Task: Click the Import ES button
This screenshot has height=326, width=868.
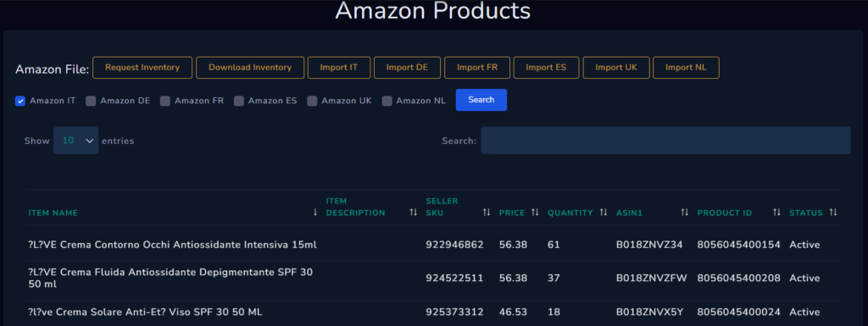Action: click(547, 68)
